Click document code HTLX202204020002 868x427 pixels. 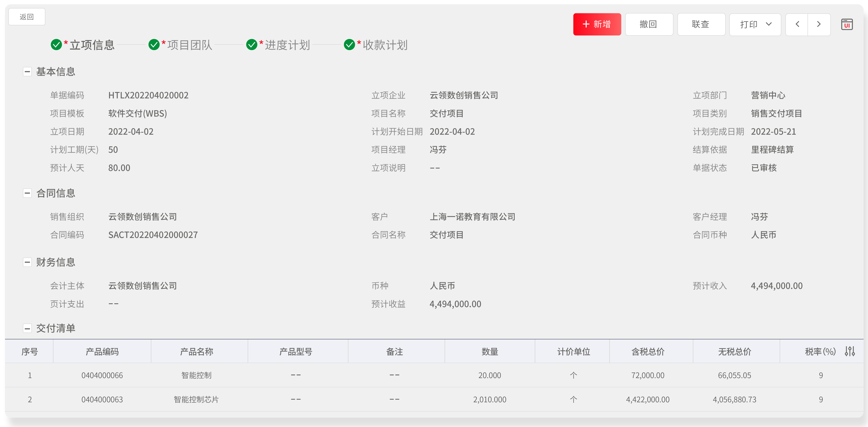[x=148, y=95]
